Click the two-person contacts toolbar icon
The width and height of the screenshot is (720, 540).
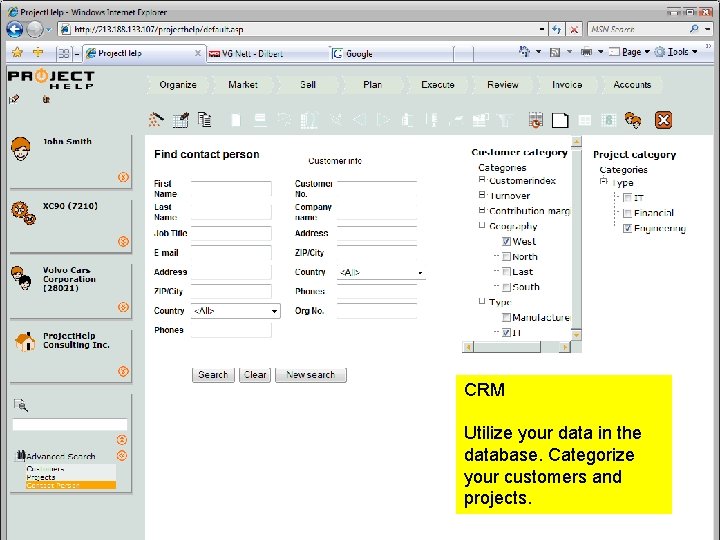tap(633, 120)
